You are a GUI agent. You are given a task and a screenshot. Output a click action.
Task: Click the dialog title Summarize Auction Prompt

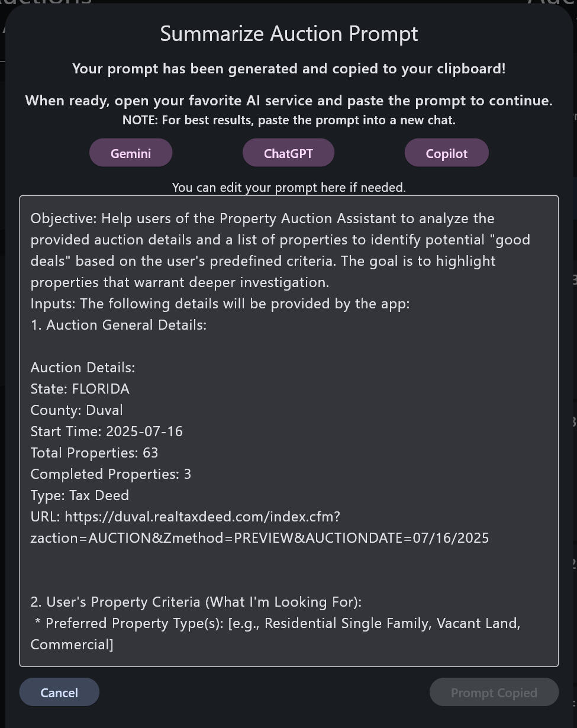(x=289, y=34)
